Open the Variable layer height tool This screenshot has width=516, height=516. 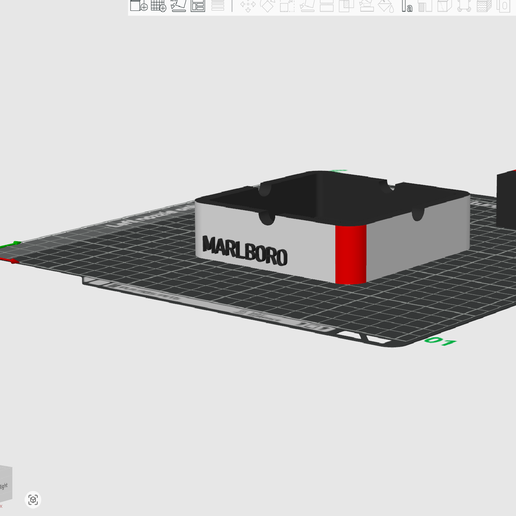[218, 6]
